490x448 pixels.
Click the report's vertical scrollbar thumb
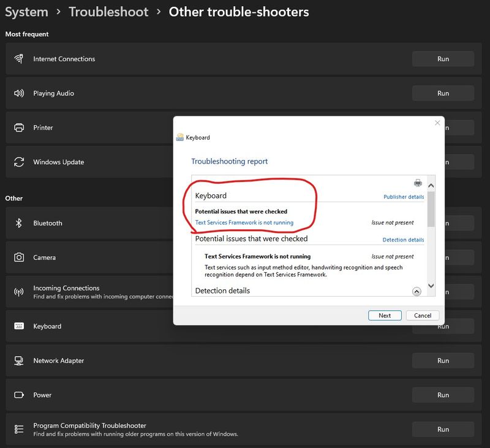(431, 209)
